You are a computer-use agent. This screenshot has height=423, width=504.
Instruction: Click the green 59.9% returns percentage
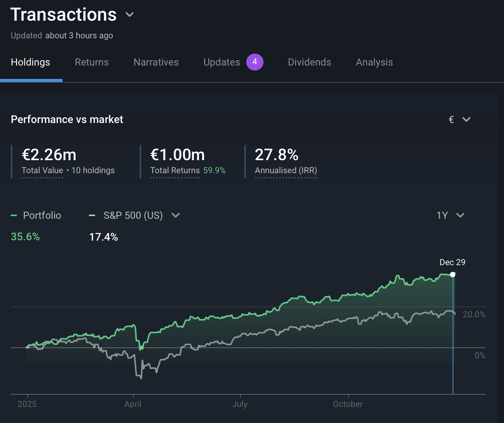tap(214, 171)
